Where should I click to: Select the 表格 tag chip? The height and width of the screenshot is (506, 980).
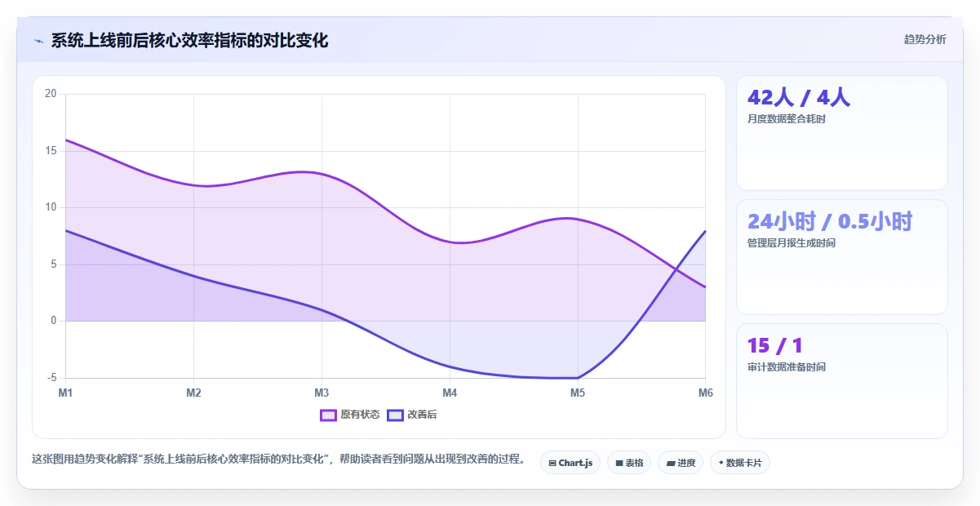point(629,463)
